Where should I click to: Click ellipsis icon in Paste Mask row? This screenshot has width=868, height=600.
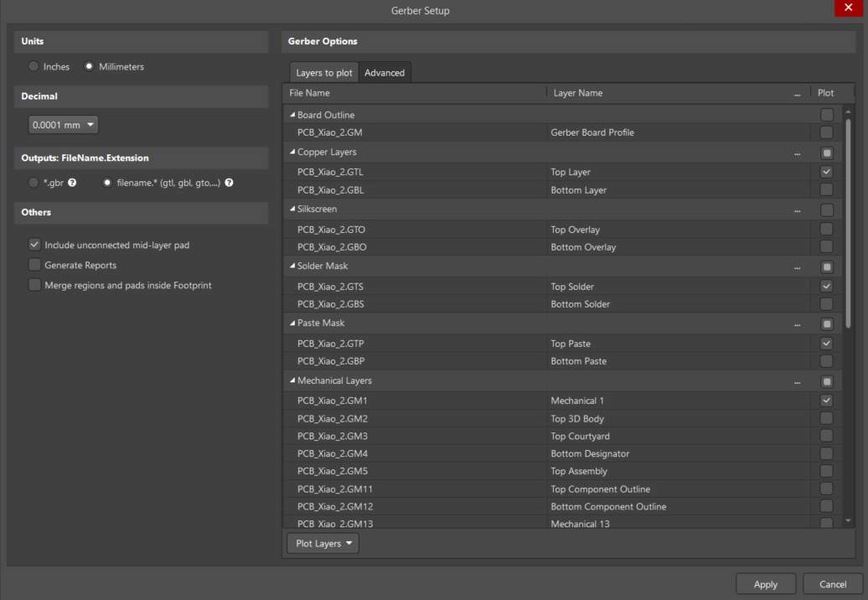coord(797,324)
